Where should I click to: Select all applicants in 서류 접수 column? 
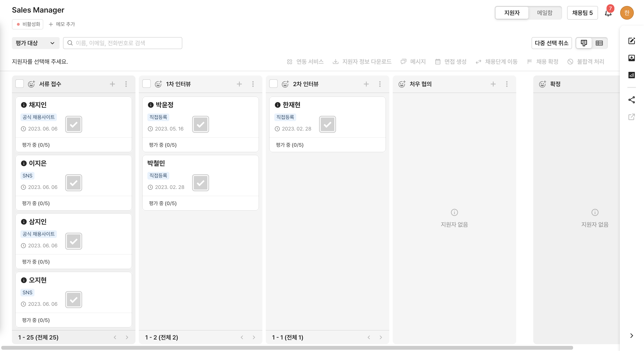pos(20,84)
